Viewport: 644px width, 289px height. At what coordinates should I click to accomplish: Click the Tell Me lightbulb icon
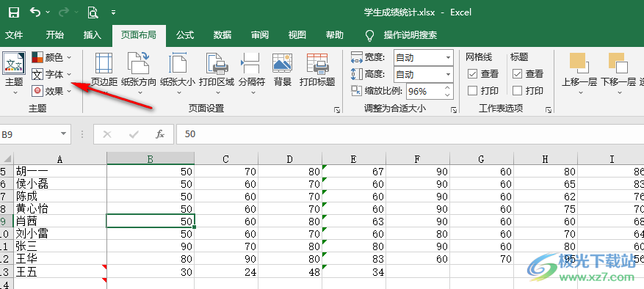point(369,35)
